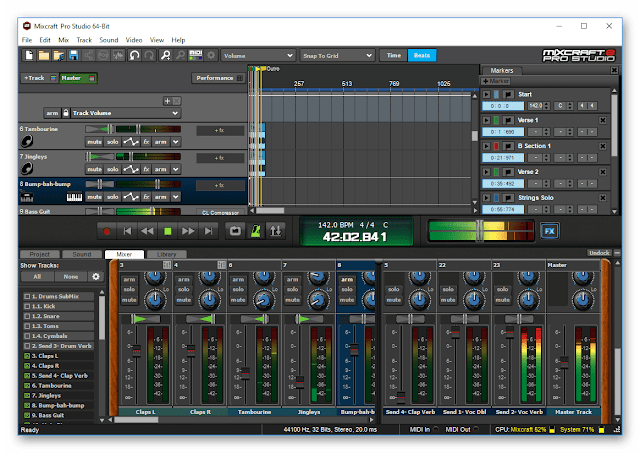Image resolution: width=640 pixels, height=453 pixels.
Task: Open the mixer settings icon in transport
Action: coord(276,230)
